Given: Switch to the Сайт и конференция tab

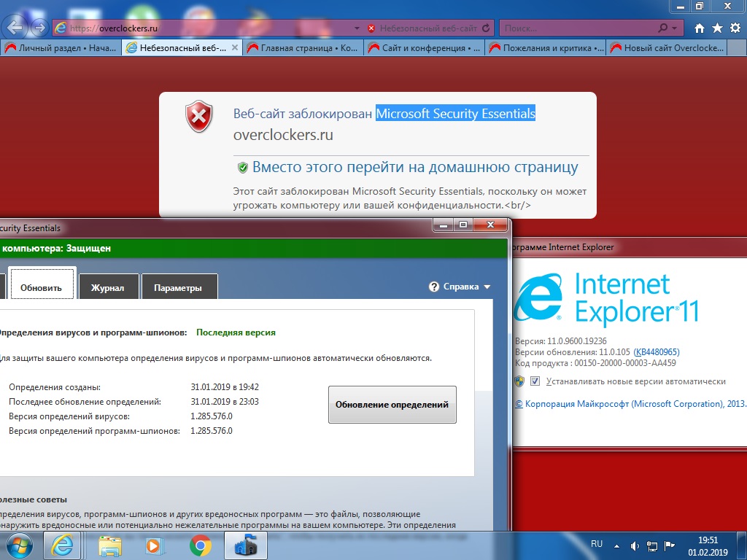Looking at the screenshot, I should point(424,47).
